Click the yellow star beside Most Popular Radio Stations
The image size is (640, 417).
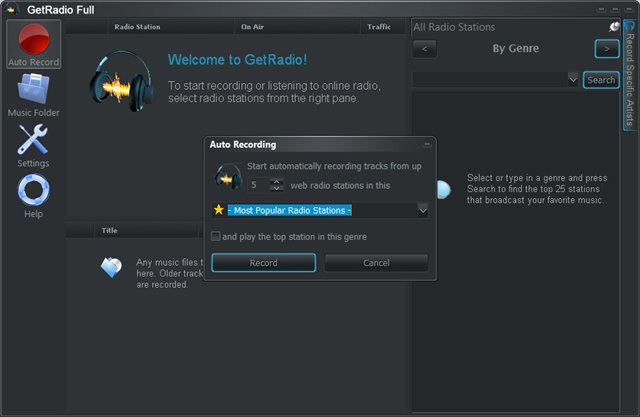(x=218, y=210)
